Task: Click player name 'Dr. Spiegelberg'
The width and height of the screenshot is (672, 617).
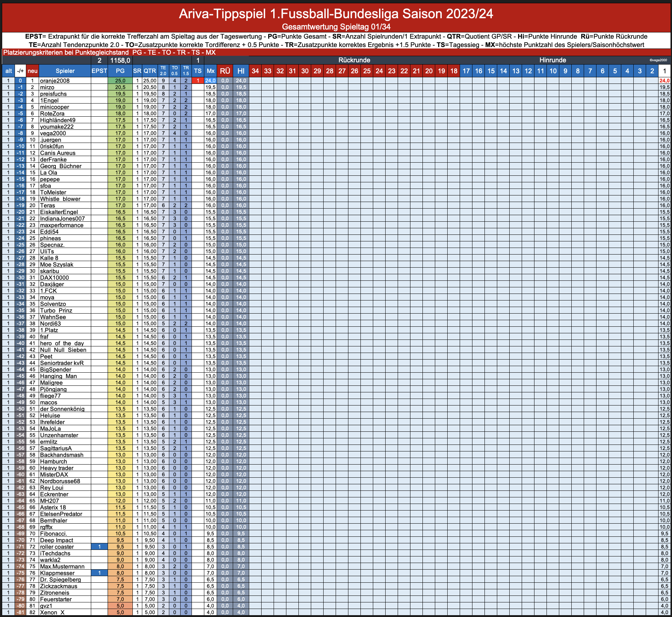Action: [x=60, y=579]
